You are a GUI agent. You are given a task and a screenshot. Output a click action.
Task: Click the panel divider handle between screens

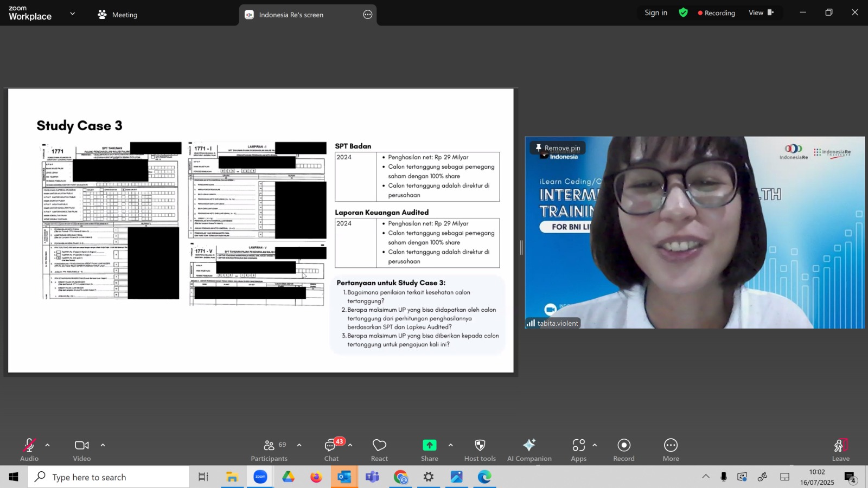coord(521,248)
